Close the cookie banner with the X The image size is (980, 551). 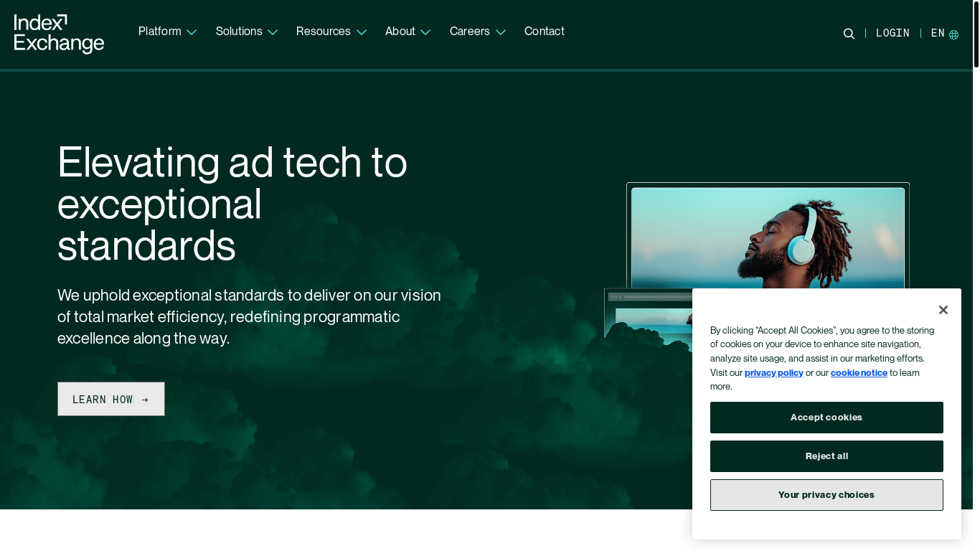[x=943, y=310]
